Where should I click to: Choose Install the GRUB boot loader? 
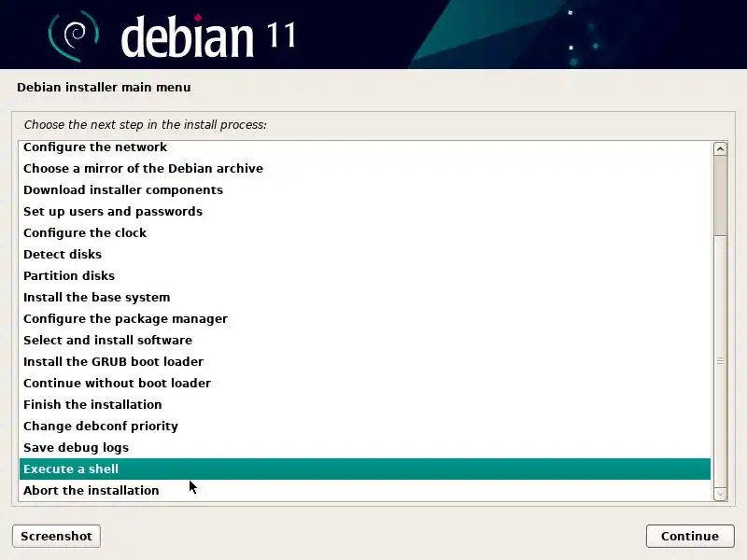coord(364,361)
